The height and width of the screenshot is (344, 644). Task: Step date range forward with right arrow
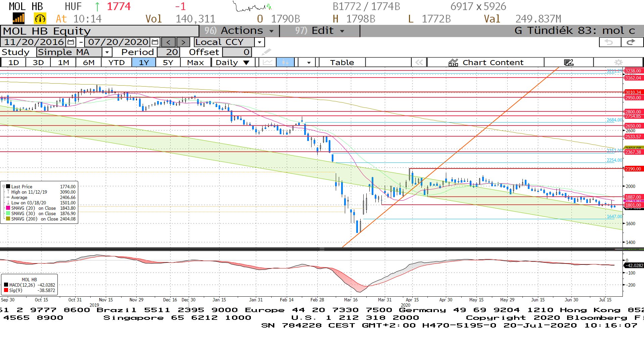pos(183,42)
